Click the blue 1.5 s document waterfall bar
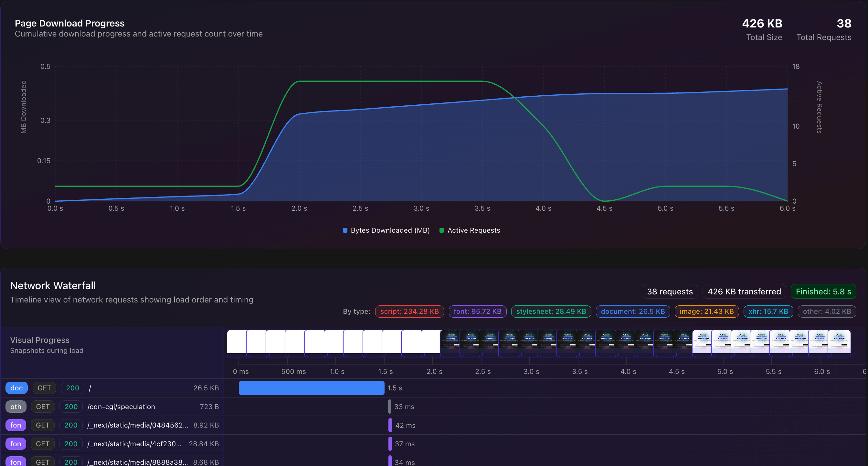The height and width of the screenshot is (466, 868). (311, 388)
